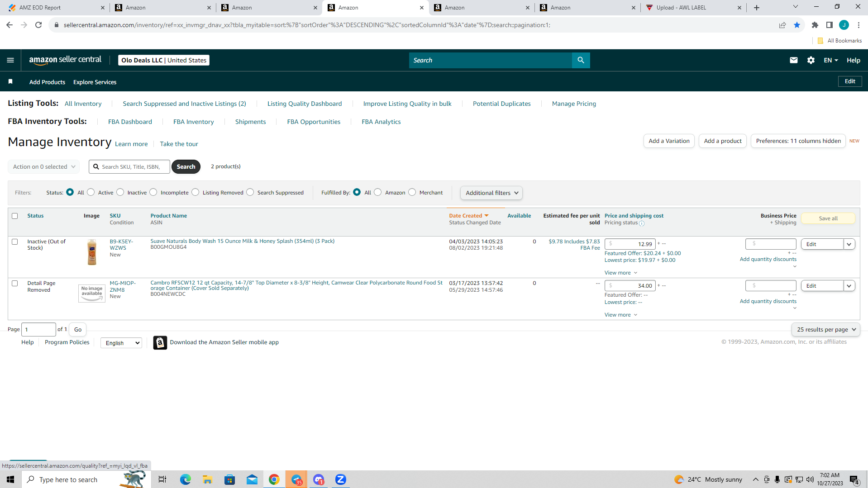868x488 pixels.
Task: Click the yellow Save all button
Action: coord(828,218)
